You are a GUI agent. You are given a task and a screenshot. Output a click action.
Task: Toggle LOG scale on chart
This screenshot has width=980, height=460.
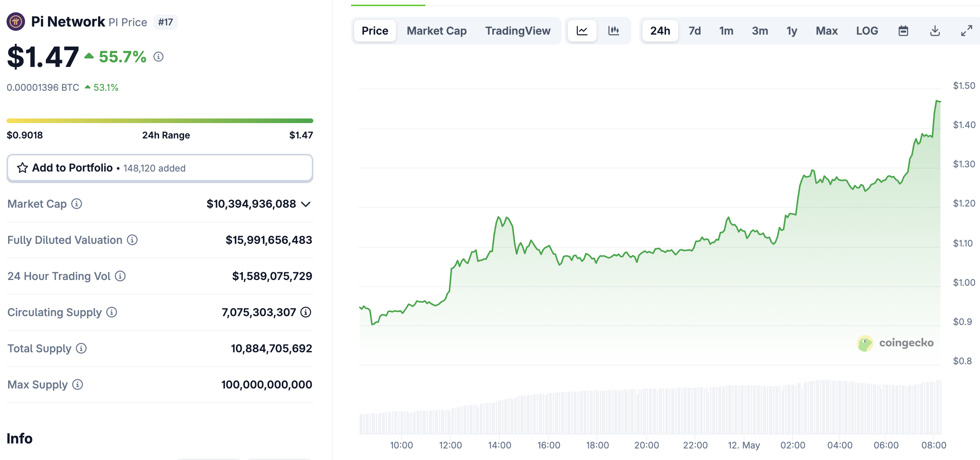pyautogui.click(x=867, y=31)
